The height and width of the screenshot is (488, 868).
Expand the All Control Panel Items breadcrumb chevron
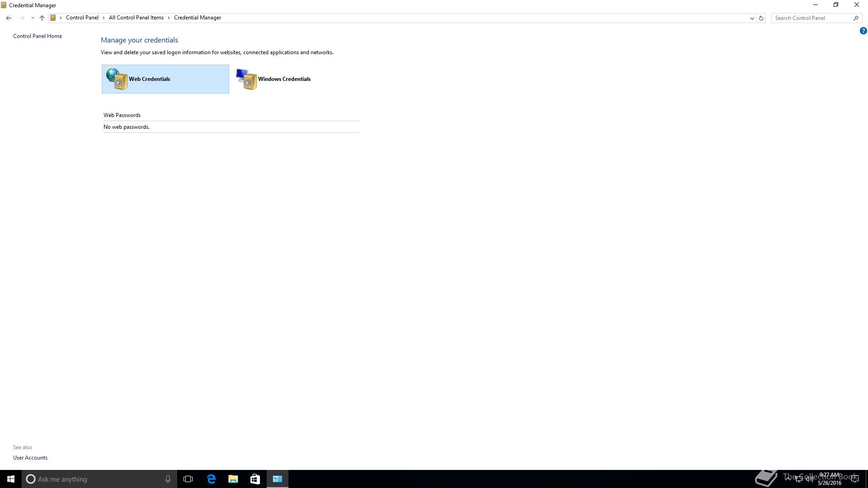coord(169,18)
